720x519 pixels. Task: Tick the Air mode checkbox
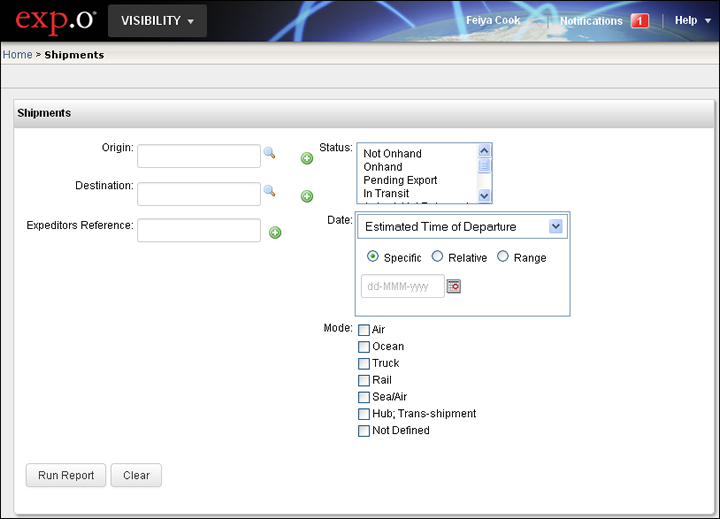tap(364, 330)
